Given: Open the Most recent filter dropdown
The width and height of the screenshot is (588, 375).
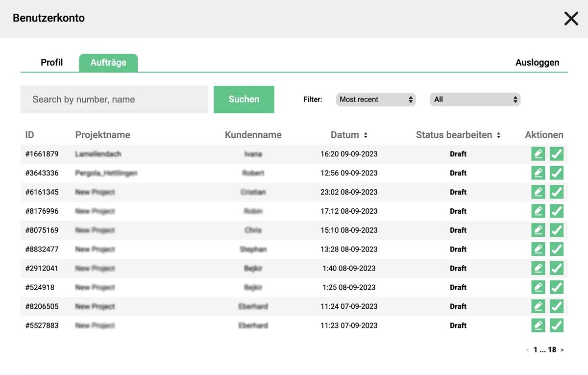Looking at the screenshot, I should (x=376, y=100).
